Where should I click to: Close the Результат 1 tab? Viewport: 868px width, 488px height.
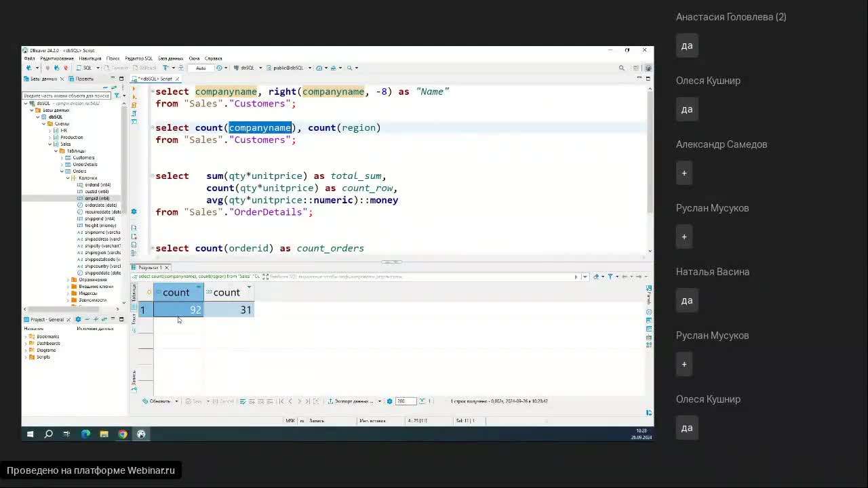pos(167,268)
